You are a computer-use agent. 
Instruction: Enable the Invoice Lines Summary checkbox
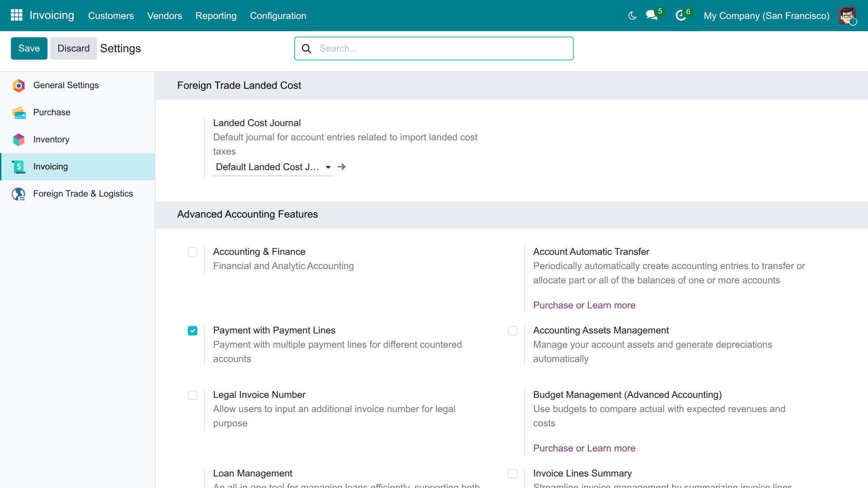[x=513, y=474]
